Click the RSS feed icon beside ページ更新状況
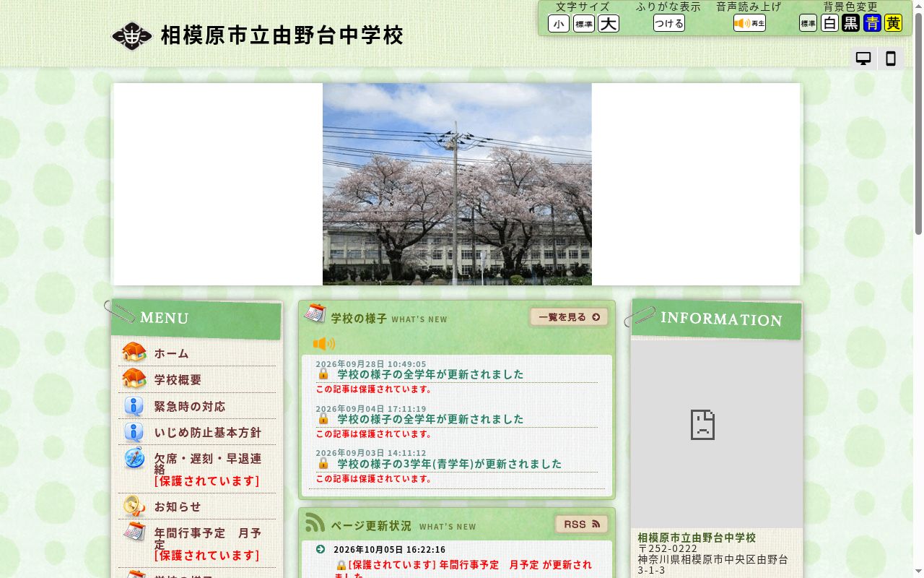The image size is (924, 578). tap(315, 522)
